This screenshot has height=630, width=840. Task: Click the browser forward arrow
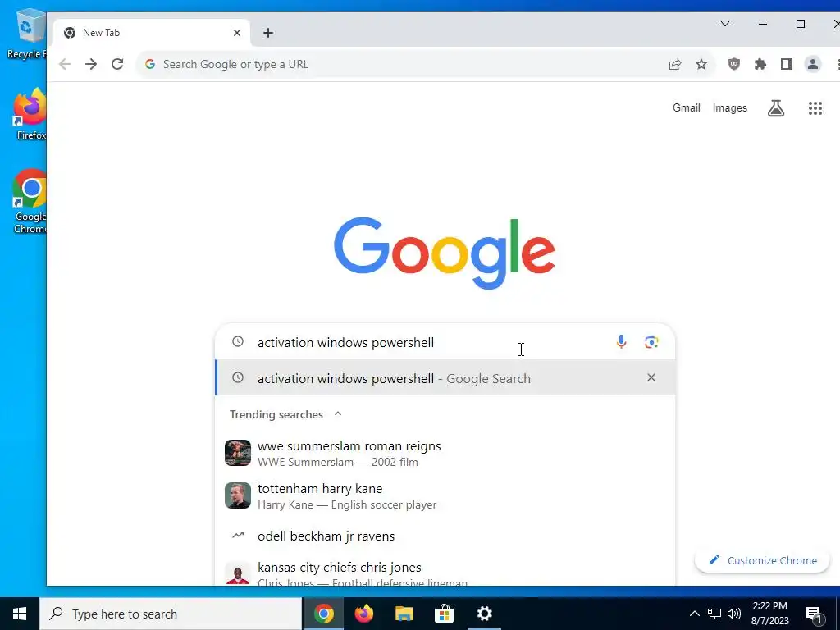(91, 64)
